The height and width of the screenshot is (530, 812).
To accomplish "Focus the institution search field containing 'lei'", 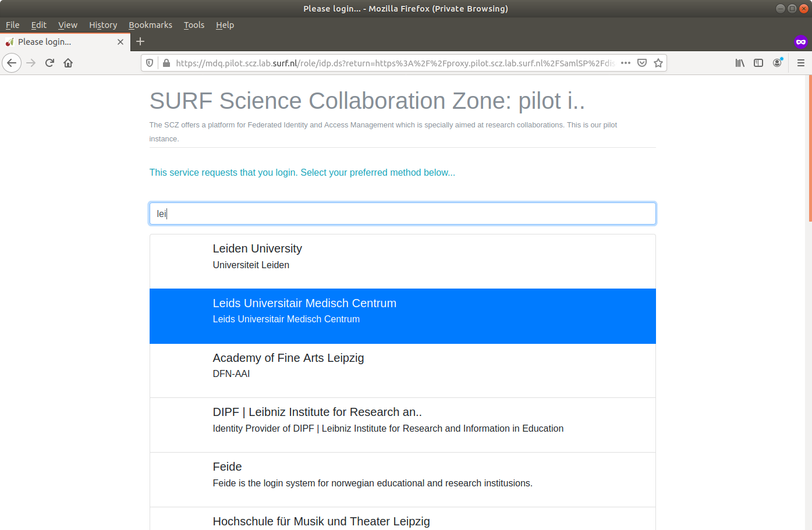I will tap(403, 214).
